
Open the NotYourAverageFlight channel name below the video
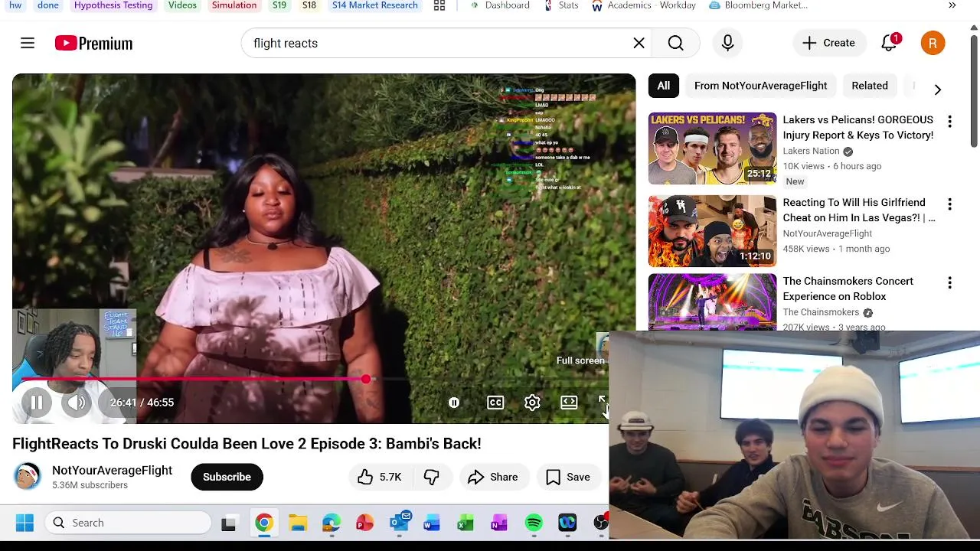[112, 471]
